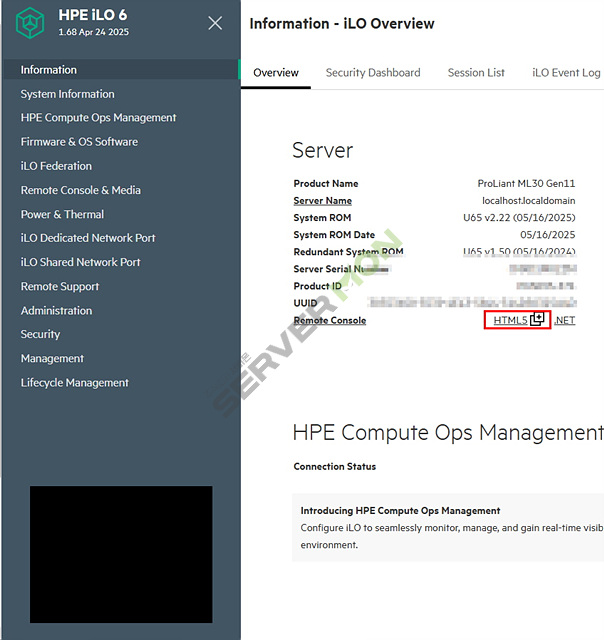The image size is (604, 640).
Task: Switch to the Security Dashboard tab
Action: point(373,73)
